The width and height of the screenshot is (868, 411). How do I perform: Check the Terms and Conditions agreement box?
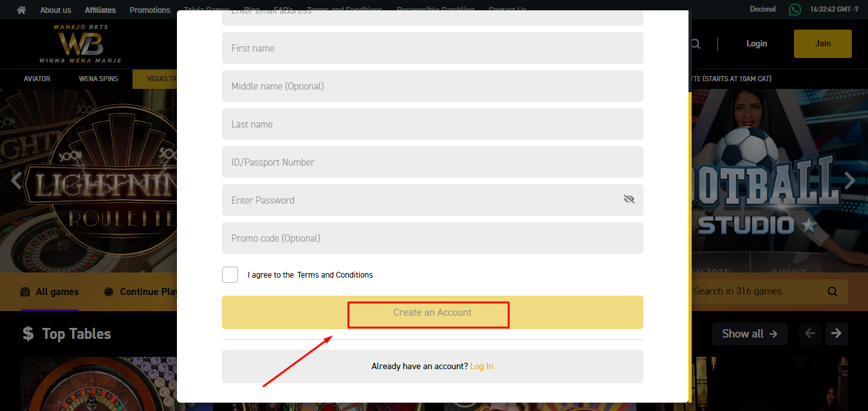230,274
